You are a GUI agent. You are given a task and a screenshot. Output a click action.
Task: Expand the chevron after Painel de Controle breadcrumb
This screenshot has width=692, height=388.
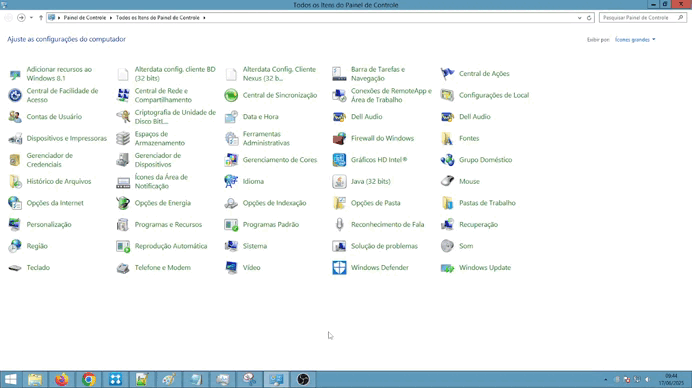[111, 18]
